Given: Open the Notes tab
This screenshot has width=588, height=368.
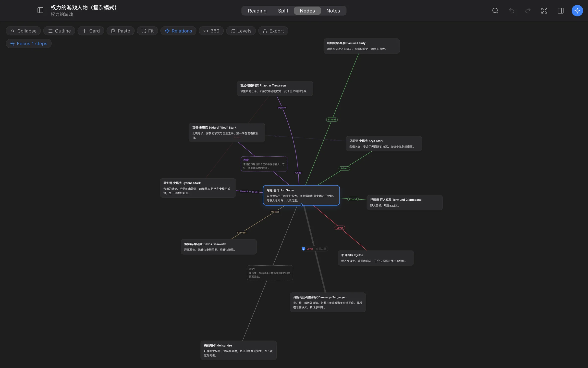Looking at the screenshot, I should (333, 11).
